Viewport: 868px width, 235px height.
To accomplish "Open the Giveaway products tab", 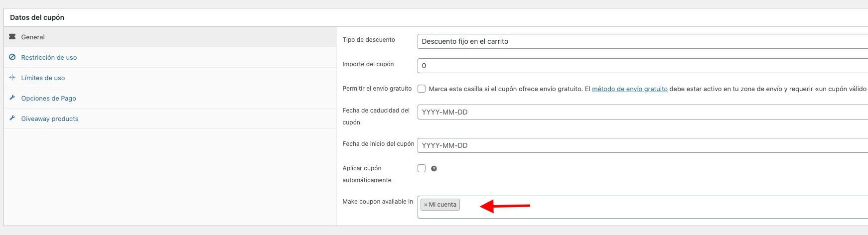I will [x=170, y=118].
